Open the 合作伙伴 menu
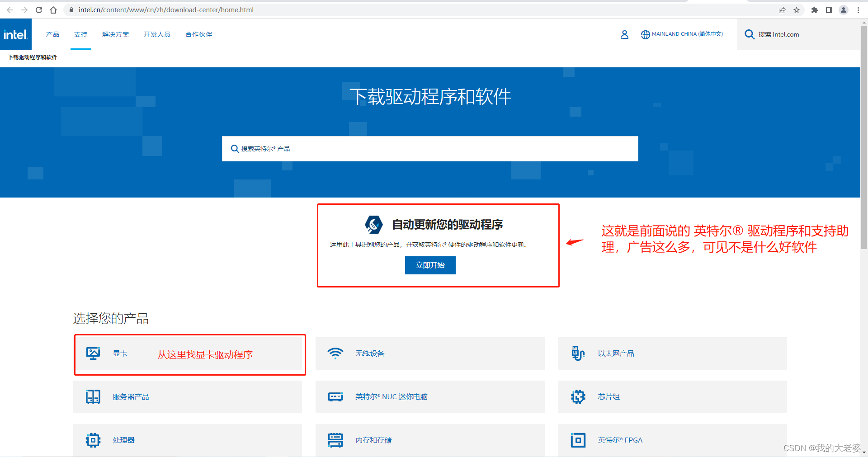Screen dimensions: 868x457 coord(199,34)
